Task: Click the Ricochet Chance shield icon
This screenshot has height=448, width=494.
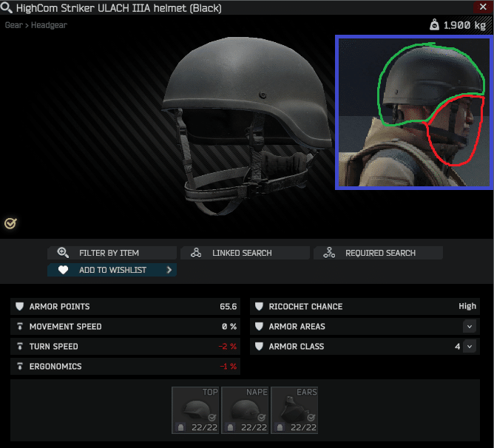Action: click(x=259, y=306)
